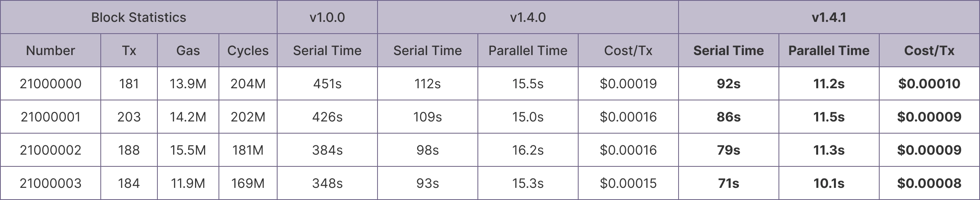Select the 13.9M gas value cell
The width and height of the screenshot is (980, 200).
click(x=188, y=84)
